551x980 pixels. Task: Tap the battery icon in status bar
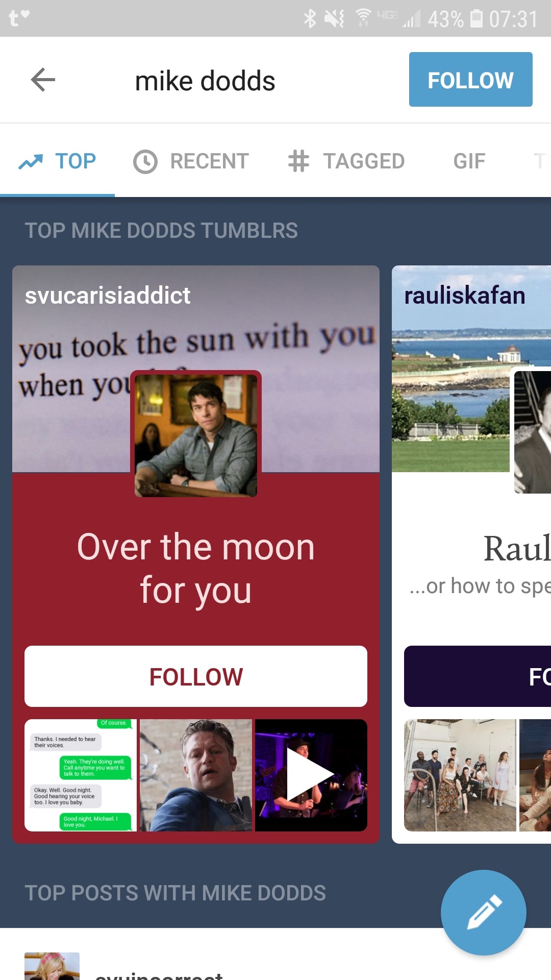coord(477,18)
